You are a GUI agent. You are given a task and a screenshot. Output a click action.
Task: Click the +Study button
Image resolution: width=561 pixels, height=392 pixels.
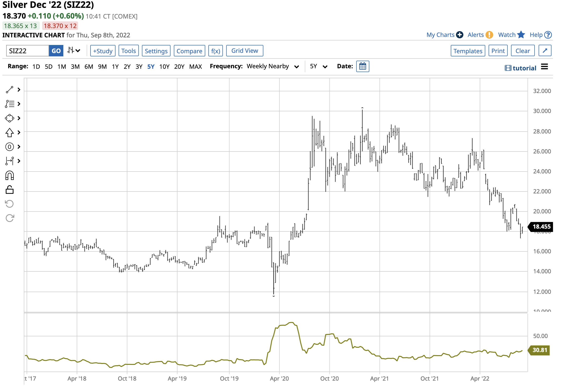pos(103,51)
